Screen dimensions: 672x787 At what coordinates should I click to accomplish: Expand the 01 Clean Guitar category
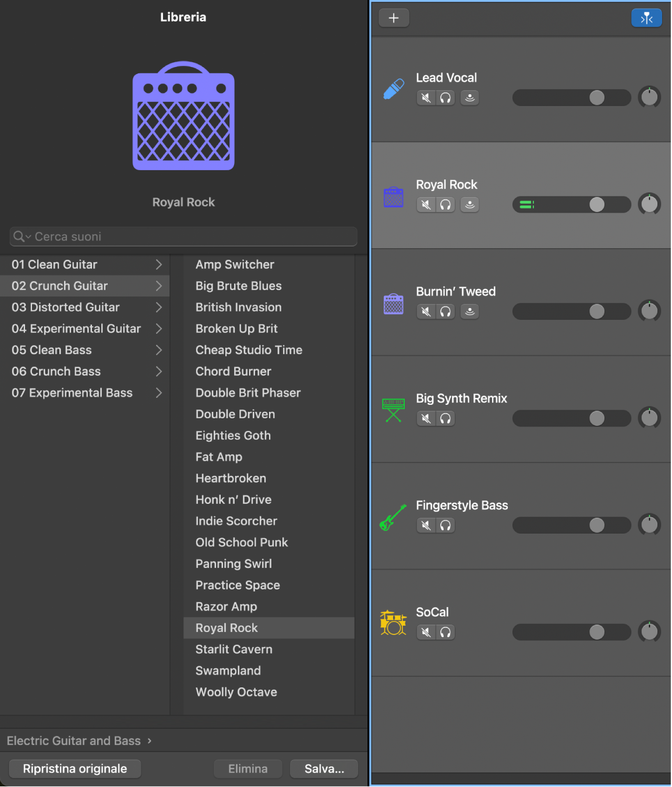click(x=158, y=264)
